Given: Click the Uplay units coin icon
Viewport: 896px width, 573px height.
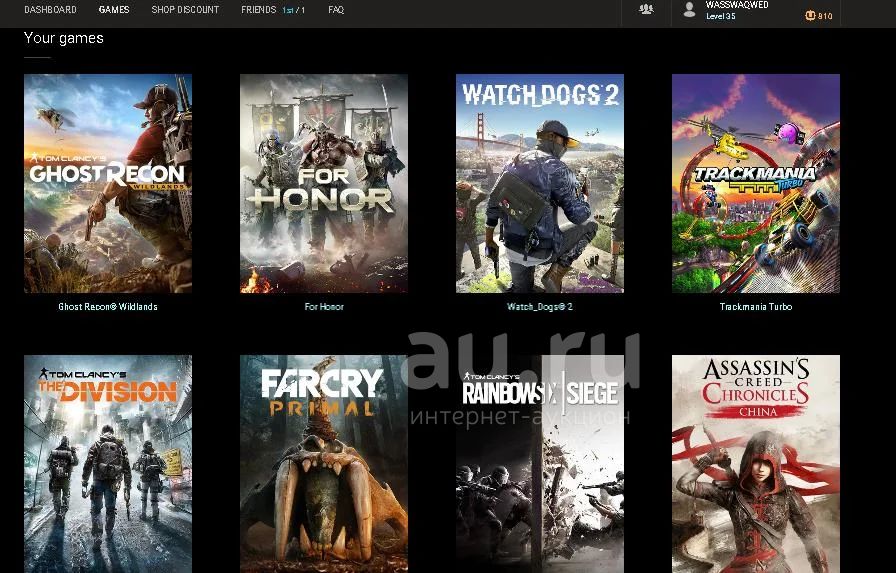Looking at the screenshot, I should tap(810, 16).
